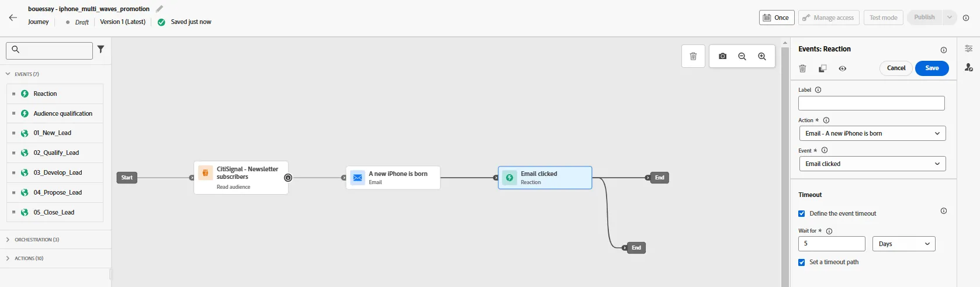
Task: Delete selected item with canvas trash icon
Action: point(693,56)
